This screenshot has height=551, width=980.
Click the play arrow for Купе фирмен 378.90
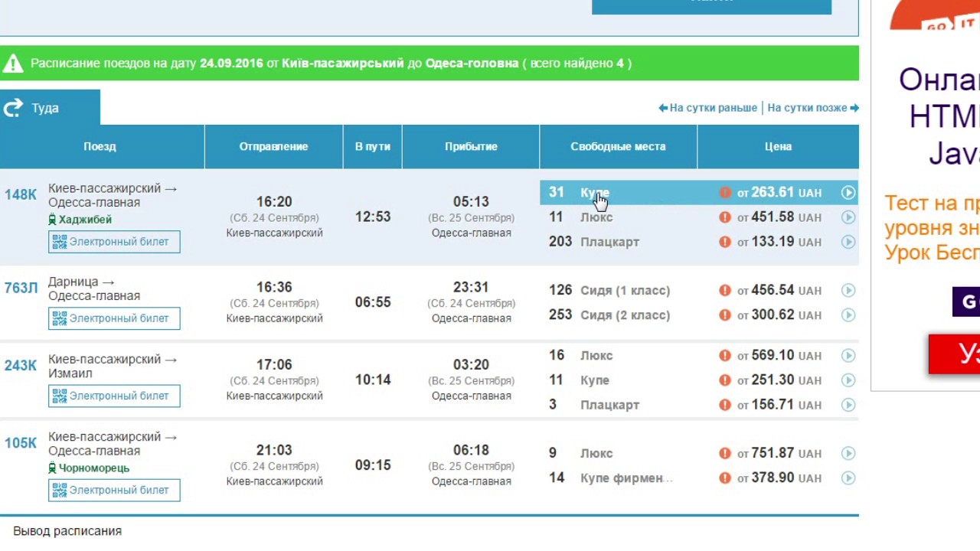(848, 478)
